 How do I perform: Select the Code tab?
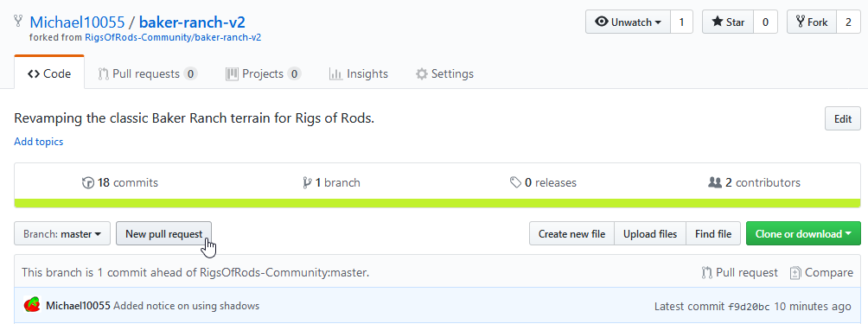point(49,73)
